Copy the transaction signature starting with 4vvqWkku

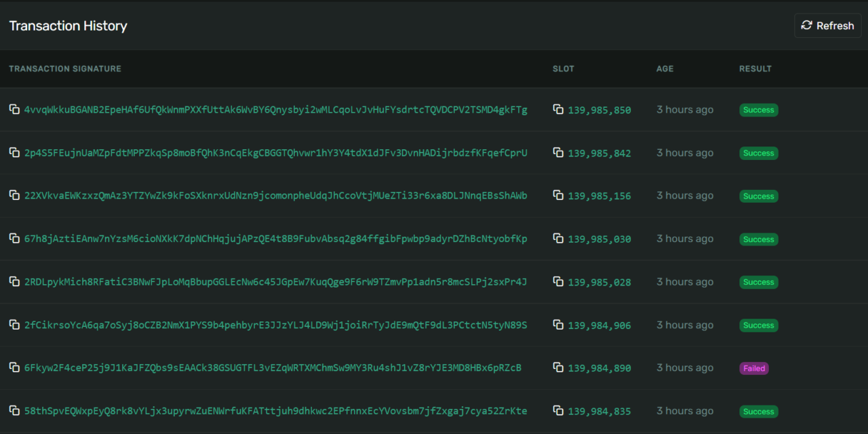coord(14,109)
